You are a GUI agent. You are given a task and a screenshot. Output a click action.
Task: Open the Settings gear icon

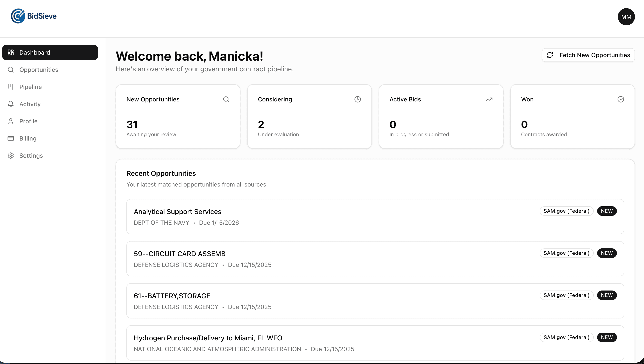click(11, 156)
